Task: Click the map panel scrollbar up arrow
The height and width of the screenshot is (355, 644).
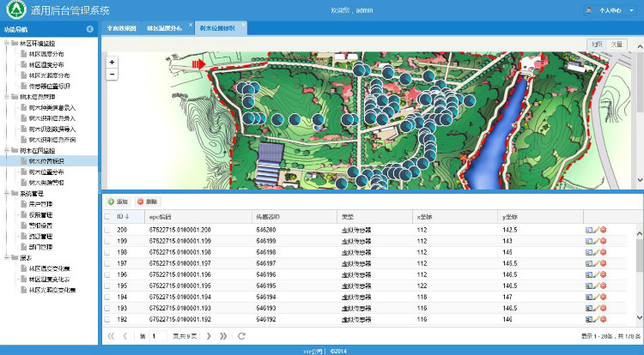Action: tap(640, 46)
